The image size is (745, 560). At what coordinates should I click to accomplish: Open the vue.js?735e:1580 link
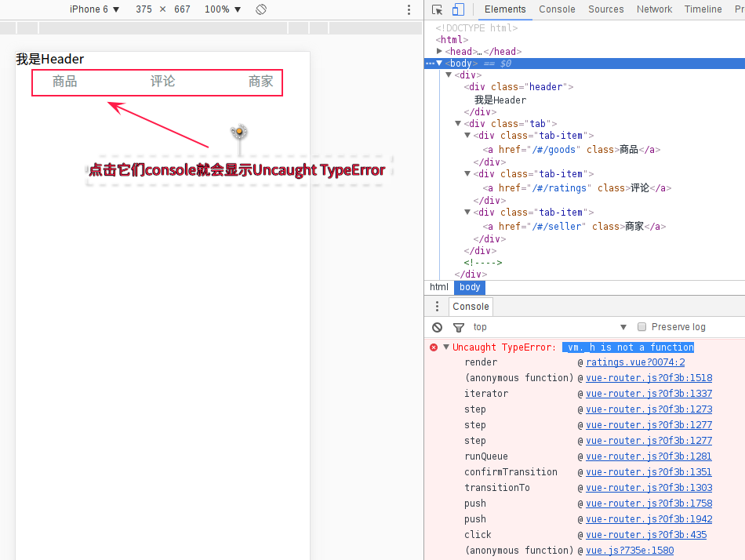[x=630, y=551]
